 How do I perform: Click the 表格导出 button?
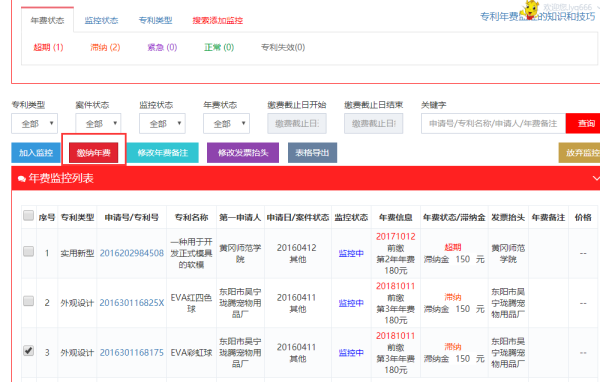point(312,153)
